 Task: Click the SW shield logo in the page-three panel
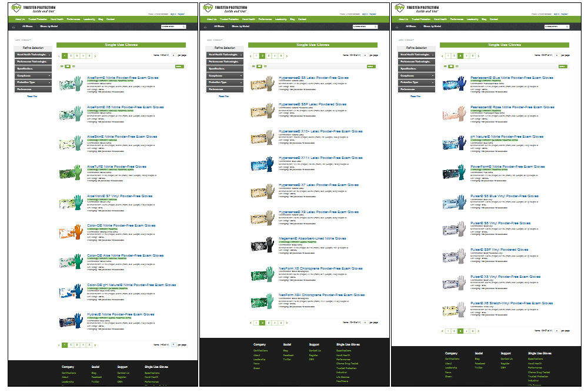pos(399,8)
